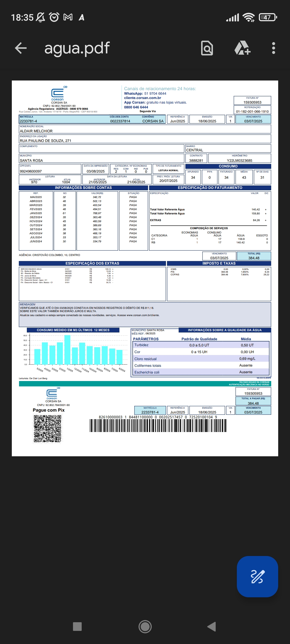This screenshot has width=290, height=644.
Task: Tap the battery indicator in status bar
Action: coord(267,17)
